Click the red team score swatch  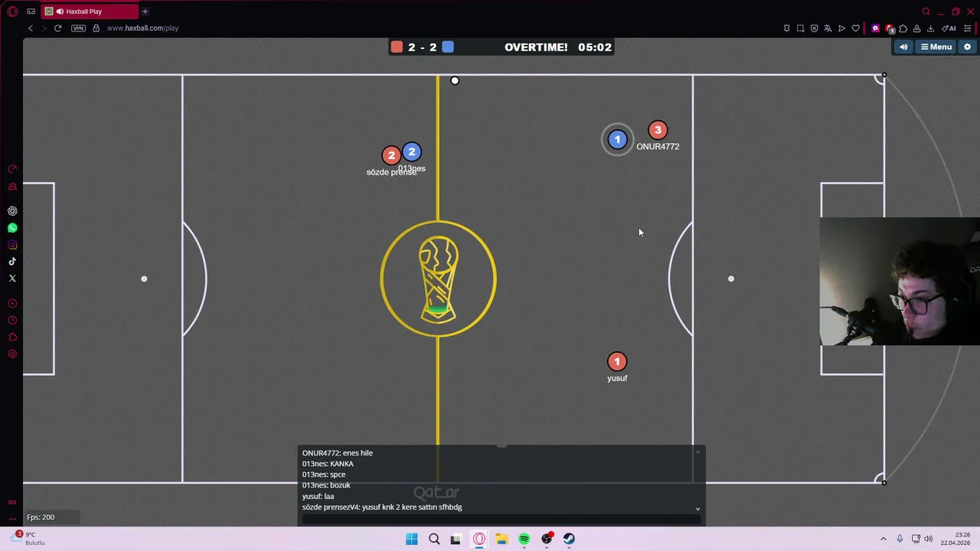coord(397,47)
